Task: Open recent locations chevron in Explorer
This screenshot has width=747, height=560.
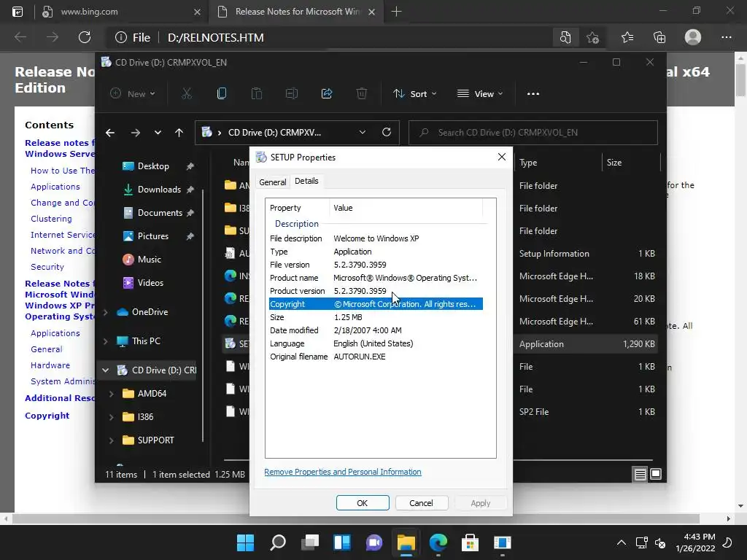Action: click(158, 133)
